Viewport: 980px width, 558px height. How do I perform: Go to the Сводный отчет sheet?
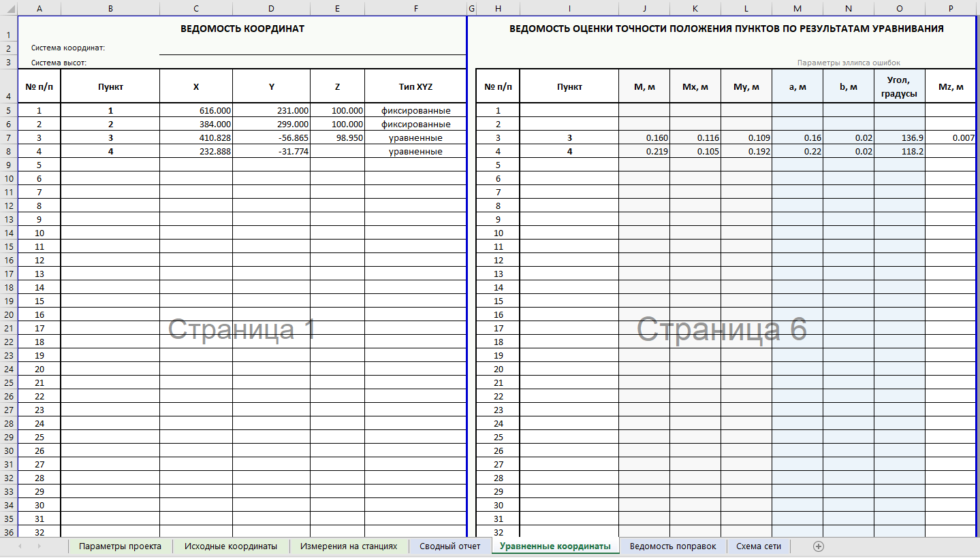click(449, 546)
